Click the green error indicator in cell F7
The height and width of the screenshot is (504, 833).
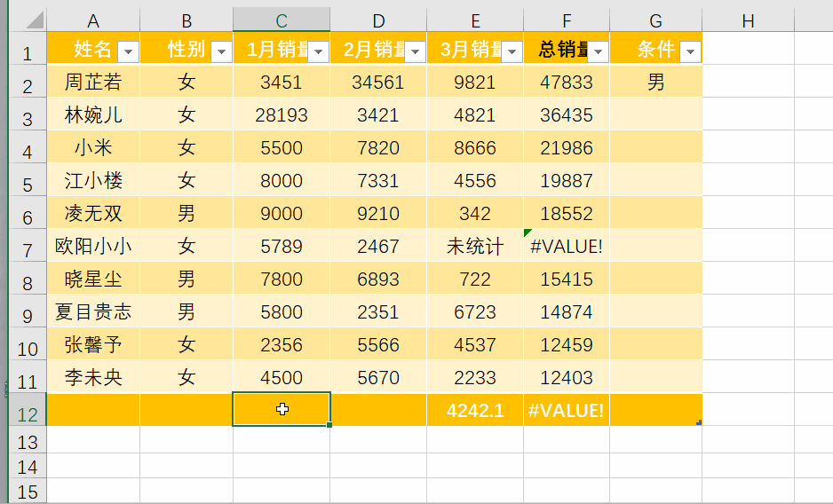point(527,232)
